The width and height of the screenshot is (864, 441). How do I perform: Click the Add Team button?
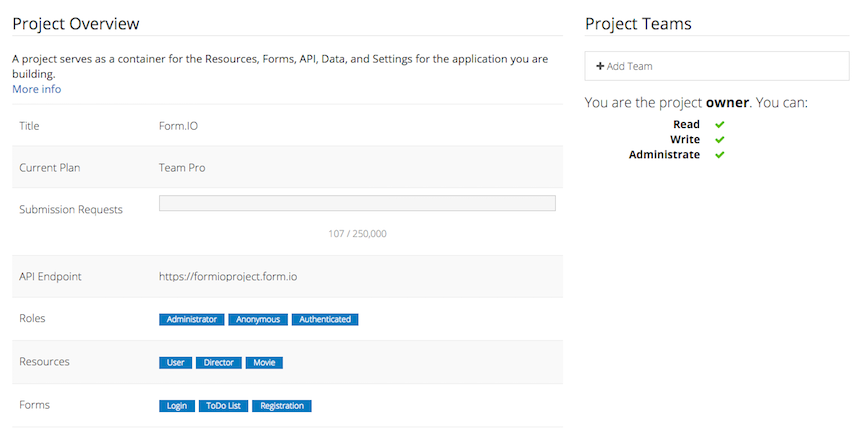click(717, 66)
